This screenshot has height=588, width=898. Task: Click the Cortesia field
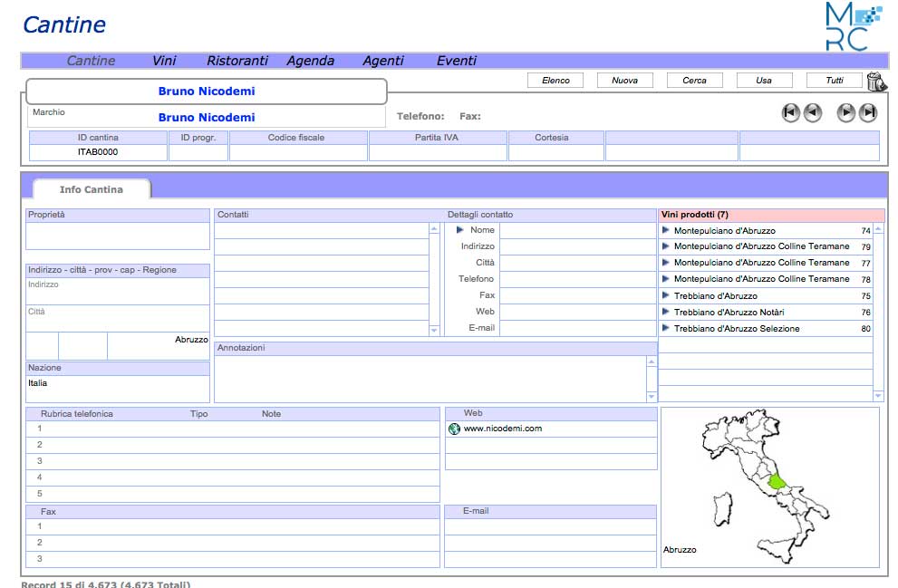[556, 152]
